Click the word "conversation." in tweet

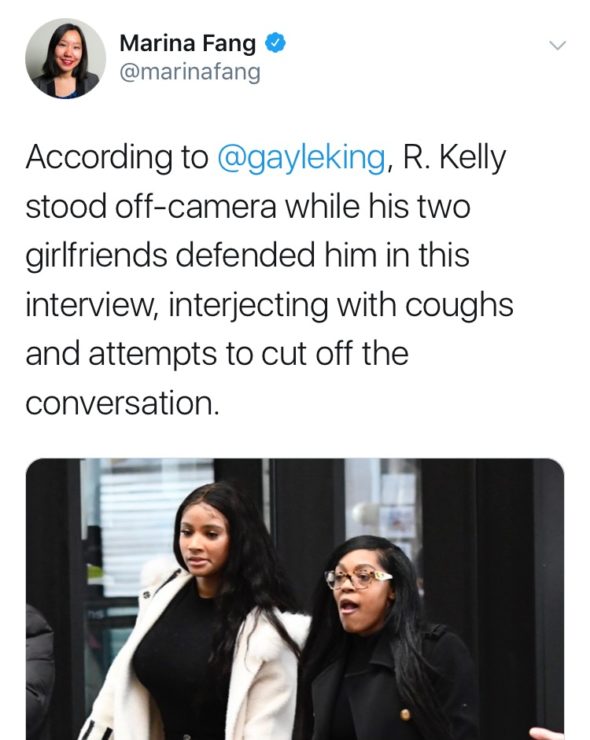(122, 404)
